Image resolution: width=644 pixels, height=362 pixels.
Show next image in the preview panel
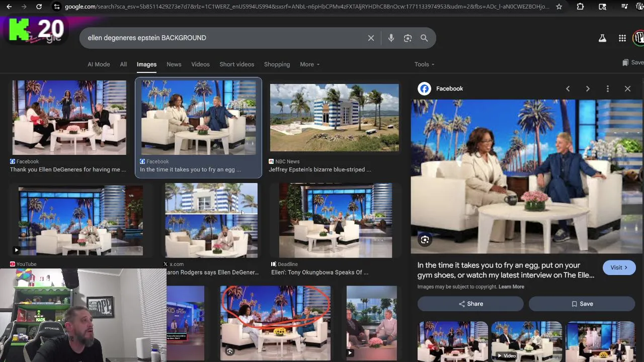pyautogui.click(x=588, y=88)
